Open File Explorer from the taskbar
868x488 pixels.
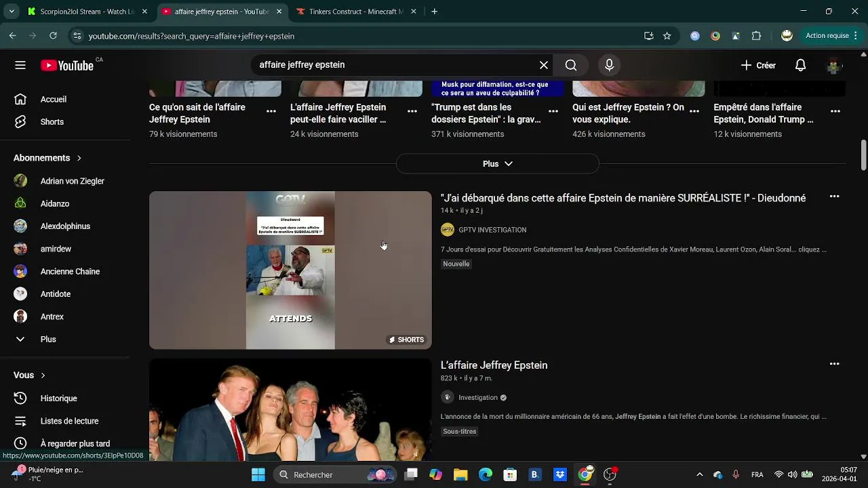(460, 474)
